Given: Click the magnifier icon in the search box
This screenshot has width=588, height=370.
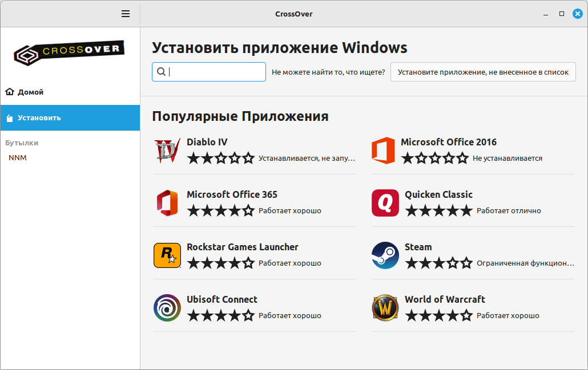Looking at the screenshot, I should (161, 72).
